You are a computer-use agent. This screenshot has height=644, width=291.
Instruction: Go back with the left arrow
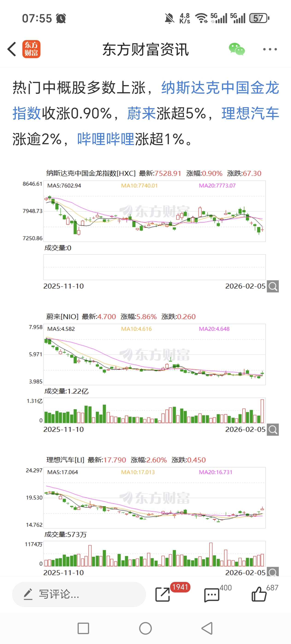click(12, 49)
